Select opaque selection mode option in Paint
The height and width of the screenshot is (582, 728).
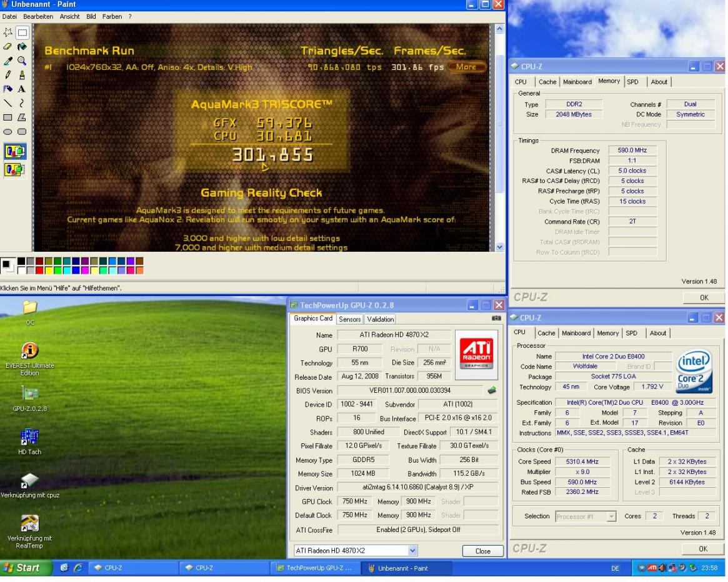click(15, 151)
